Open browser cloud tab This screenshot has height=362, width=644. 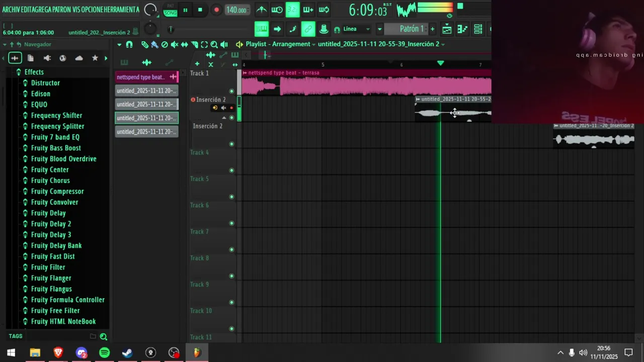click(79, 58)
